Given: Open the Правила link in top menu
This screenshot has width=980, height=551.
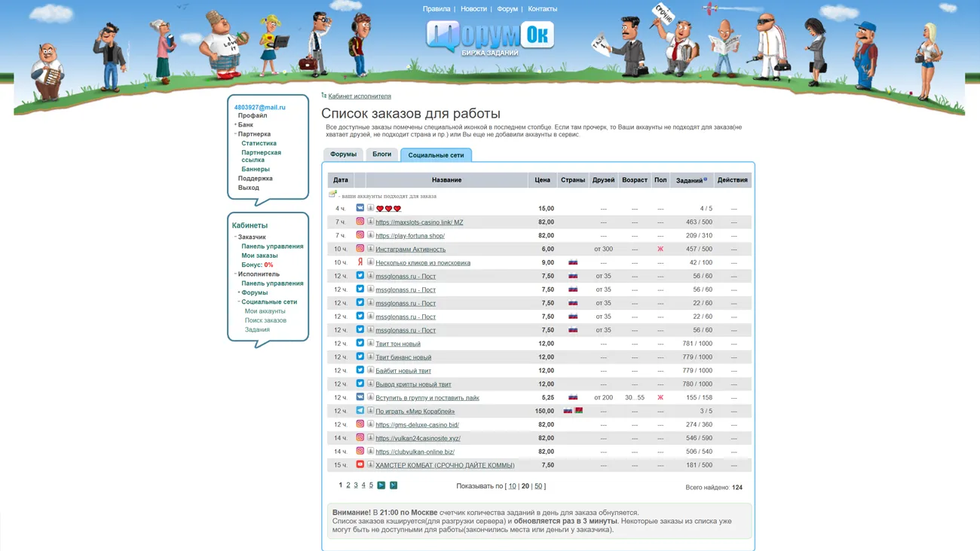Looking at the screenshot, I should (x=436, y=9).
